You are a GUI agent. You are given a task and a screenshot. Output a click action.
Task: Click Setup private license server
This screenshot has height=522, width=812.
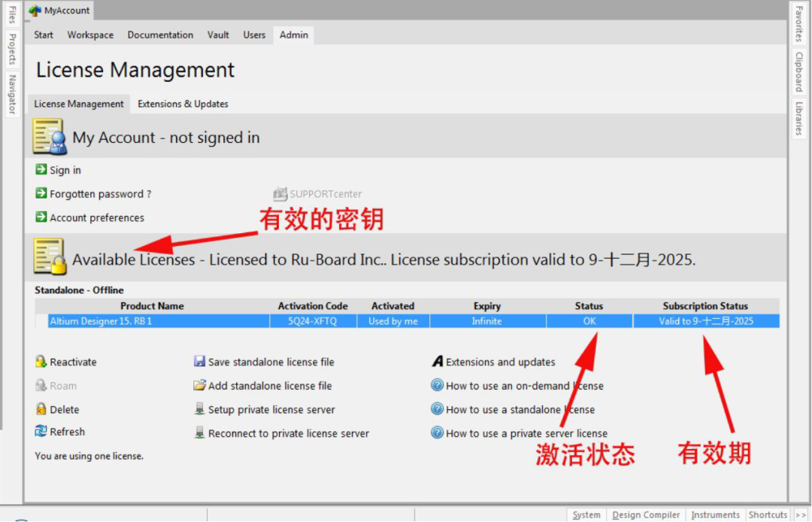pos(271,410)
